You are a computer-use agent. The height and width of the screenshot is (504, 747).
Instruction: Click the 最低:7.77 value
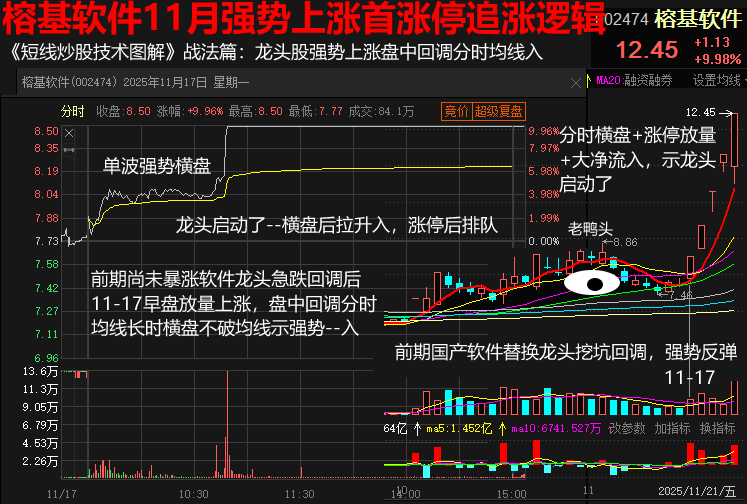pos(315,111)
